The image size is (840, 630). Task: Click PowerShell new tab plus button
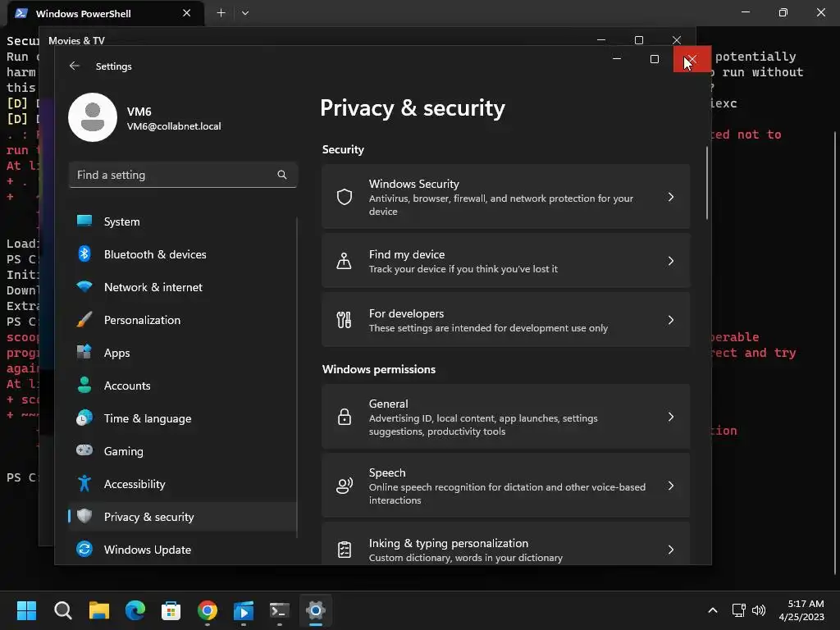click(x=221, y=13)
